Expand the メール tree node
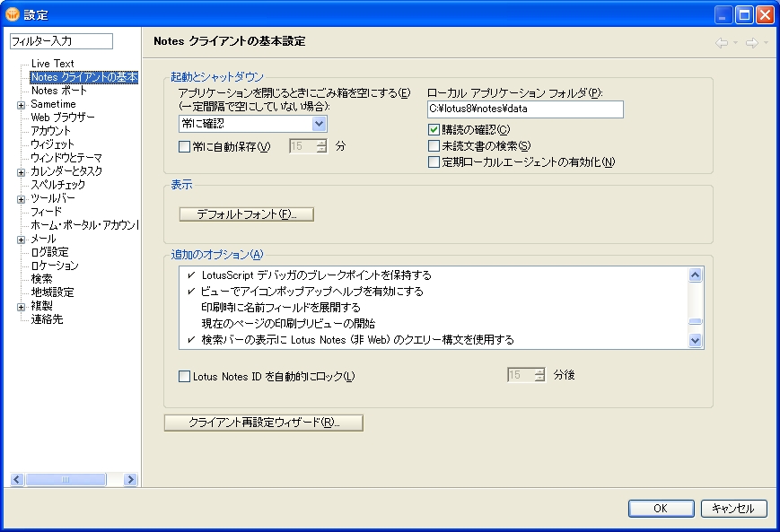The height and width of the screenshot is (532, 780). [21, 240]
